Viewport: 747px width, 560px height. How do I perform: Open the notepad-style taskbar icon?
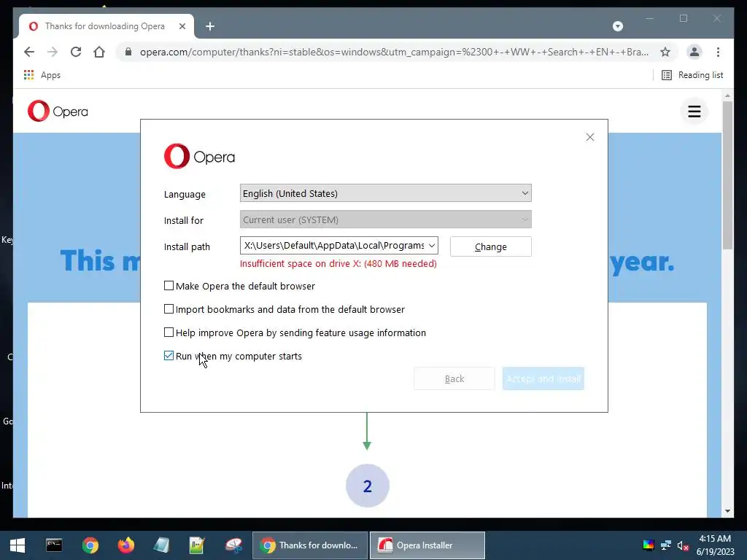pos(161,545)
